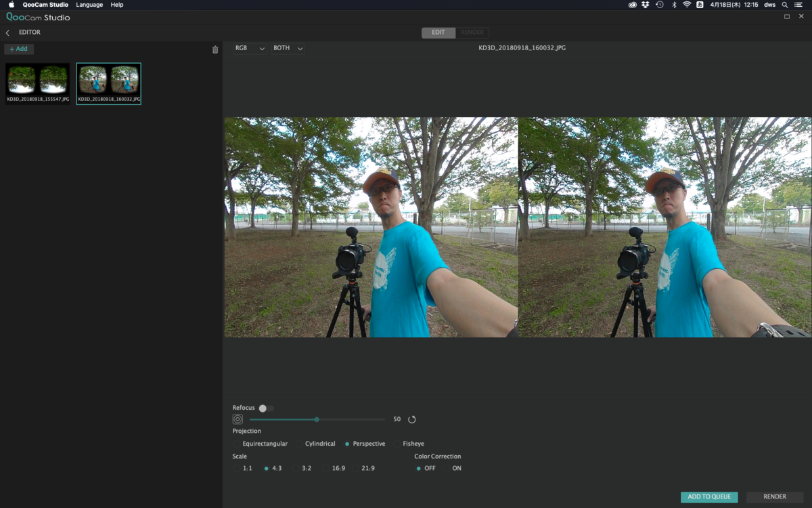Screen dimensions: 812x508
Task: Maximize the QooCam Studio window
Action: (x=787, y=17)
